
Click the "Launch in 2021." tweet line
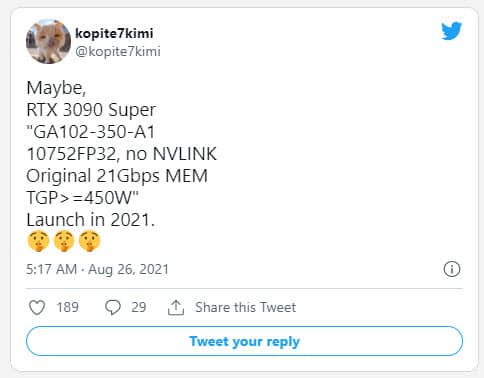click(x=91, y=220)
